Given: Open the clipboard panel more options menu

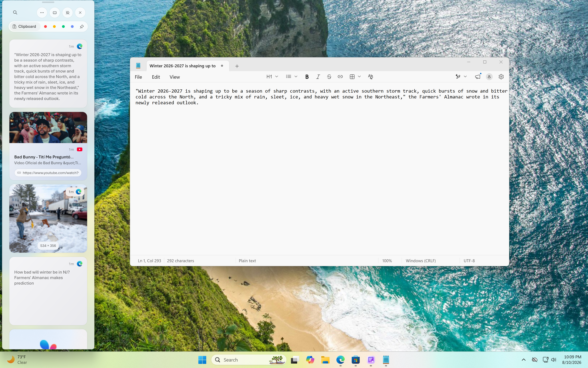Looking at the screenshot, I should [42, 12].
